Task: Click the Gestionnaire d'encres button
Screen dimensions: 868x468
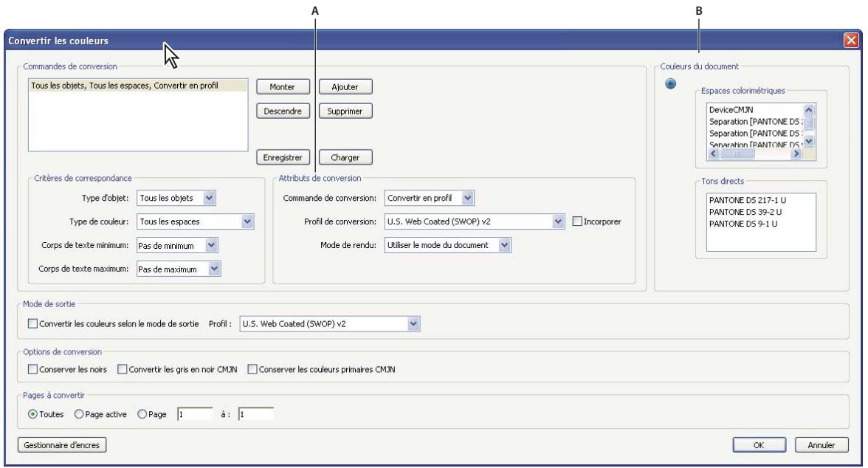Action: tap(63, 444)
